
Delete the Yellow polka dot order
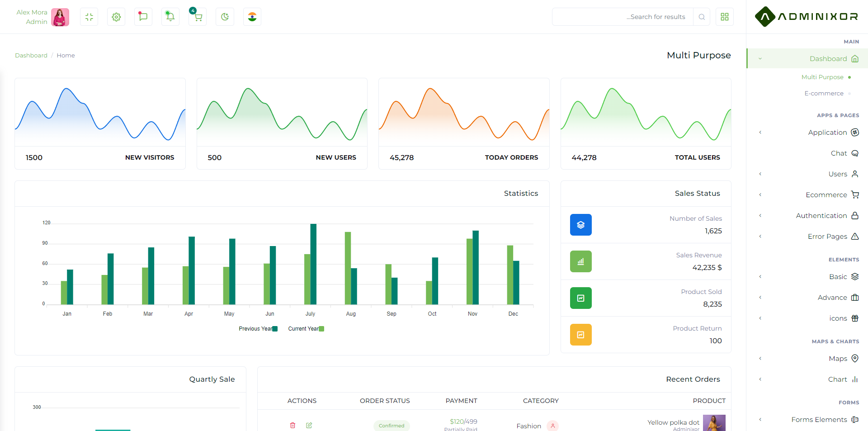click(293, 425)
